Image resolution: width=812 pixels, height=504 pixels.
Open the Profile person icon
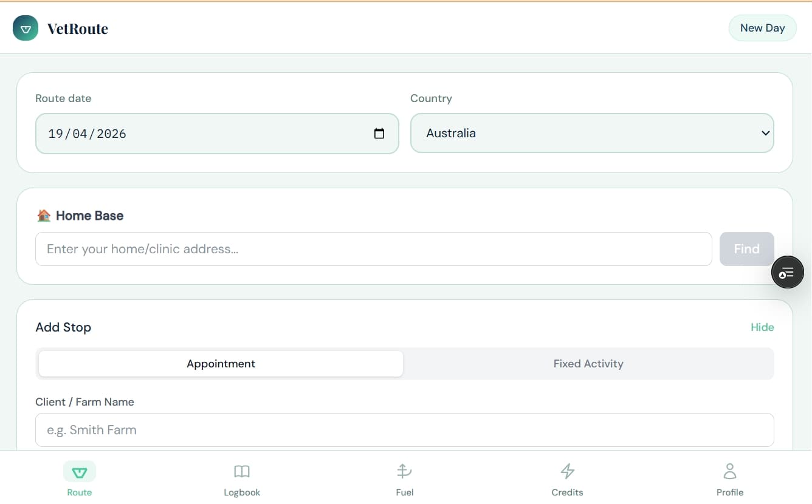(x=730, y=471)
